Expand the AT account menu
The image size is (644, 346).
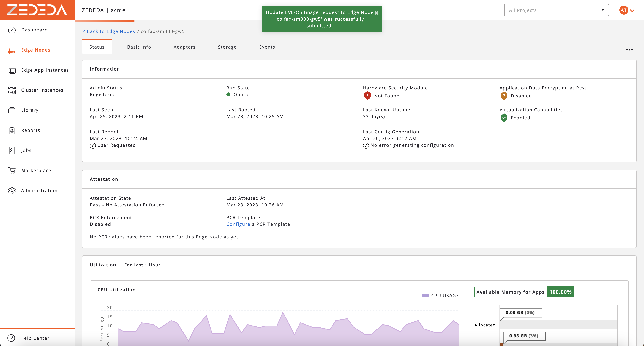tap(626, 10)
